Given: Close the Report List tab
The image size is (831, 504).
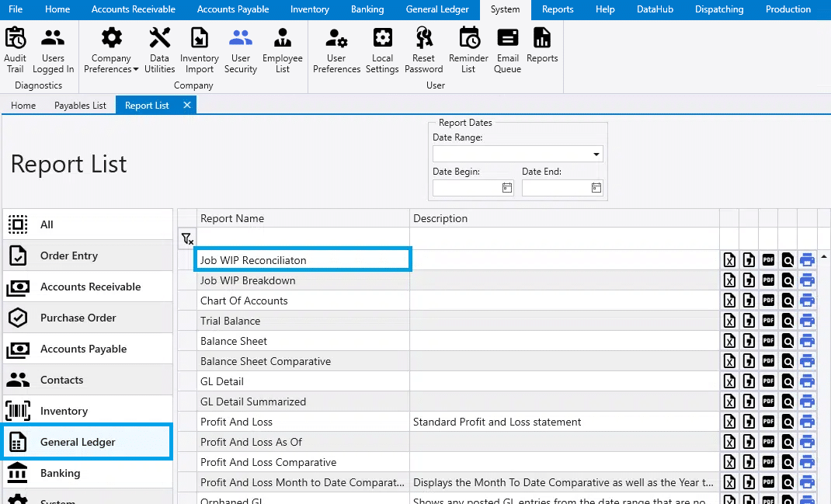Looking at the screenshot, I should [x=187, y=105].
